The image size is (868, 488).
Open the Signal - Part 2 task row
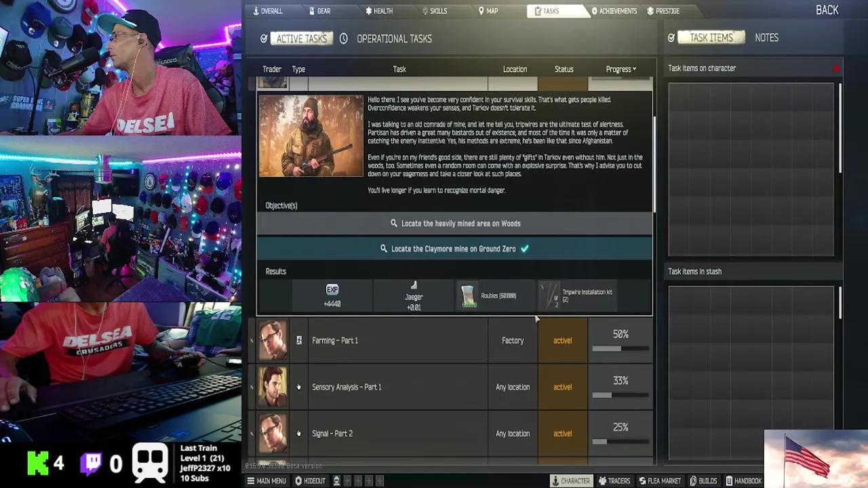454,433
